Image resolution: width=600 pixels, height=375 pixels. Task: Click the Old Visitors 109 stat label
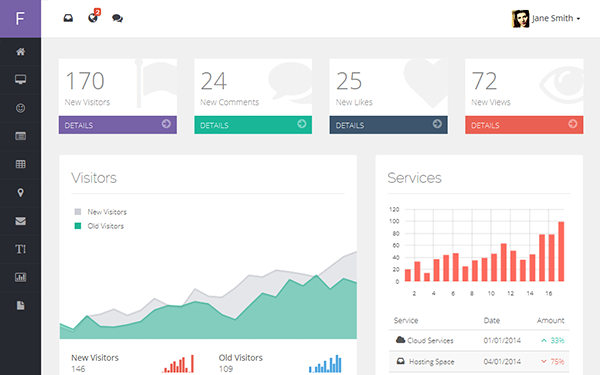(x=241, y=363)
